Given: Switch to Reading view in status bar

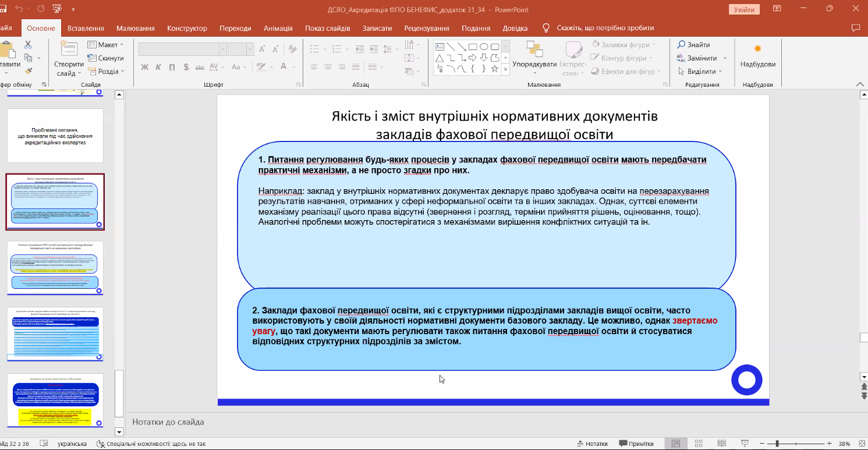Looking at the screenshot, I should pyautogui.click(x=721, y=444).
